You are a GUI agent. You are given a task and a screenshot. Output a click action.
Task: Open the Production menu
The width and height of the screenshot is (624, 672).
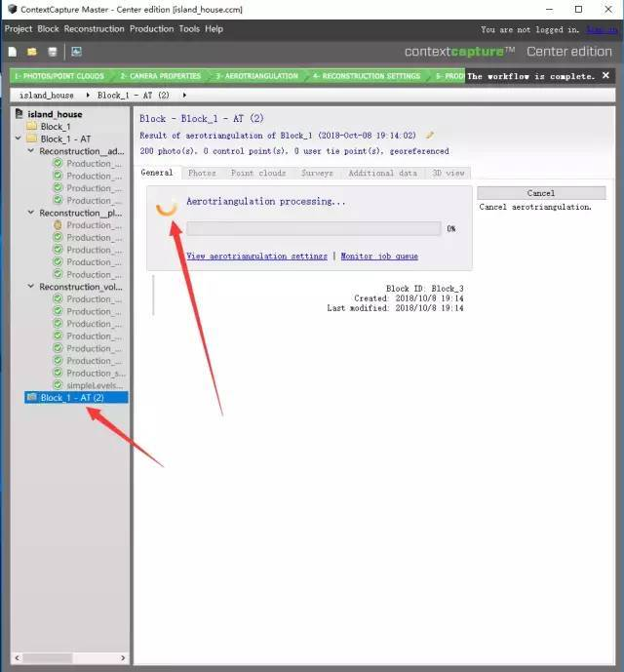point(152,29)
